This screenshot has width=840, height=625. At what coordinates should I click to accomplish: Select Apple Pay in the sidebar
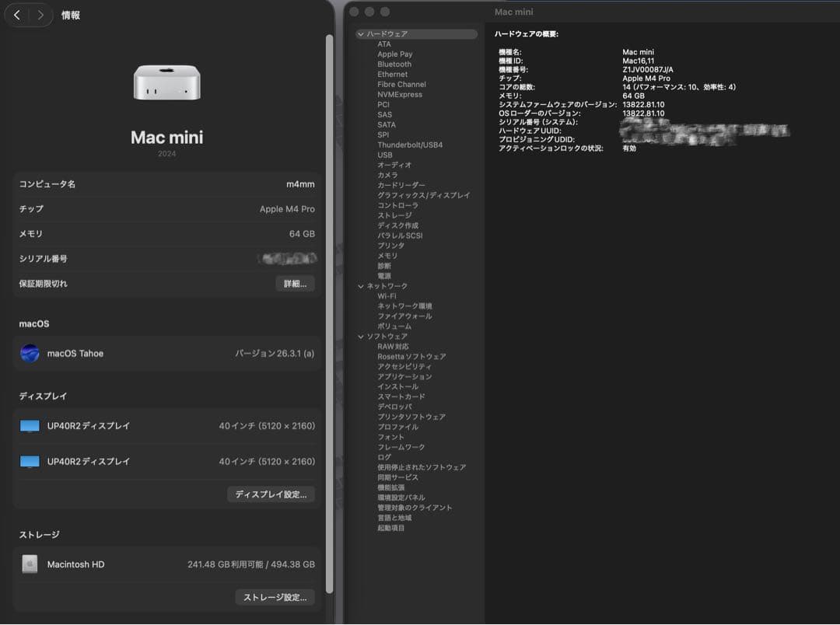(x=395, y=54)
